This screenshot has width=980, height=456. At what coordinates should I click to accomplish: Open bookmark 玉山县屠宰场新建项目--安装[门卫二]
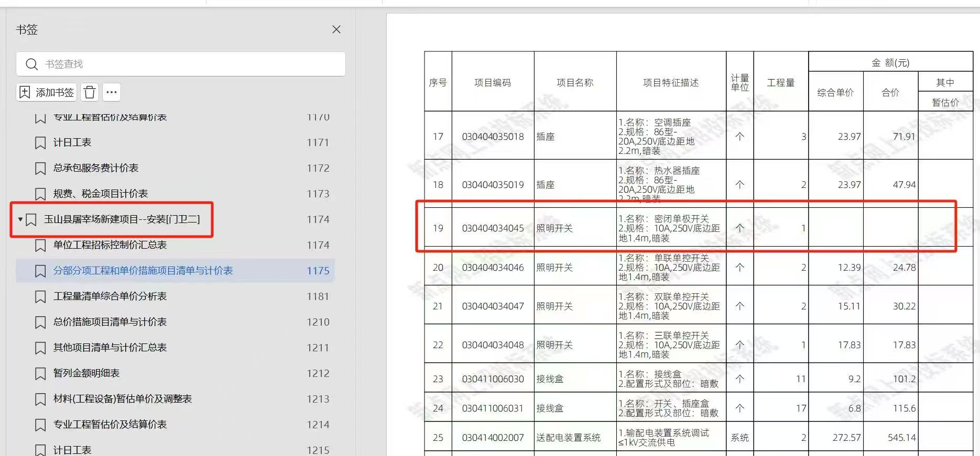[122, 219]
